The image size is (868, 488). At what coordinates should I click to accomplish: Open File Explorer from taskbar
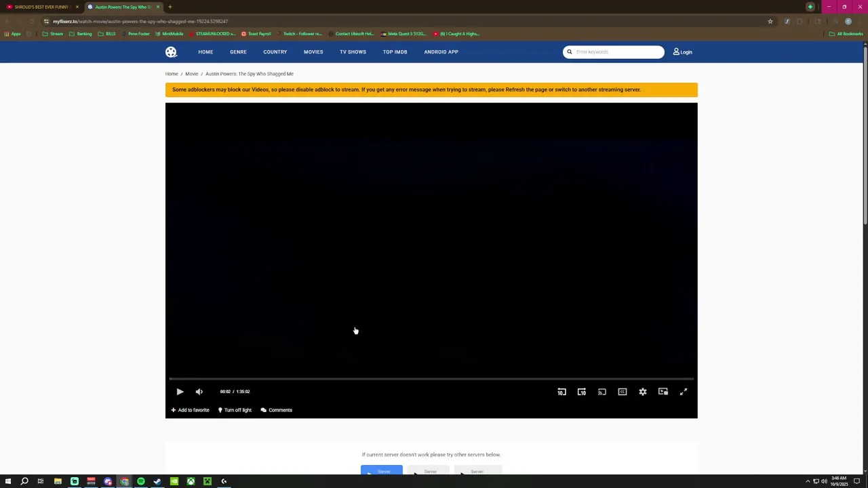pyautogui.click(x=58, y=481)
